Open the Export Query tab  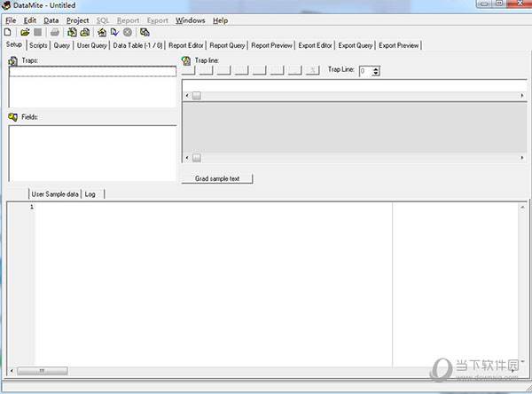[356, 45]
